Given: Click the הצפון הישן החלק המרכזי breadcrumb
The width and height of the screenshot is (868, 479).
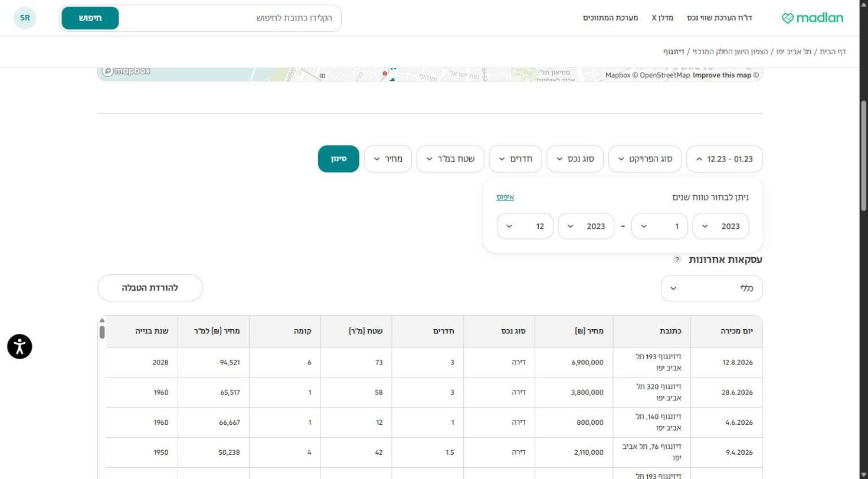Looking at the screenshot, I should 730,52.
